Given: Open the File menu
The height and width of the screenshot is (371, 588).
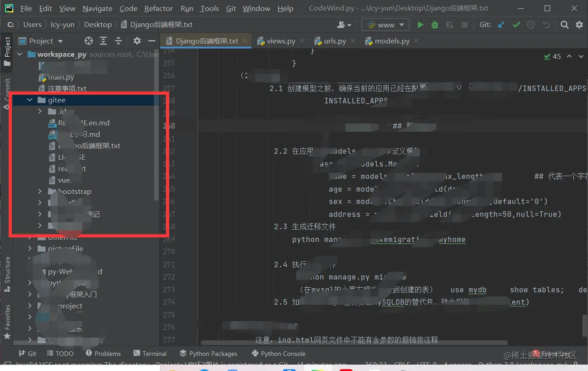Looking at the screenshot, I should (x=26, y=8).
